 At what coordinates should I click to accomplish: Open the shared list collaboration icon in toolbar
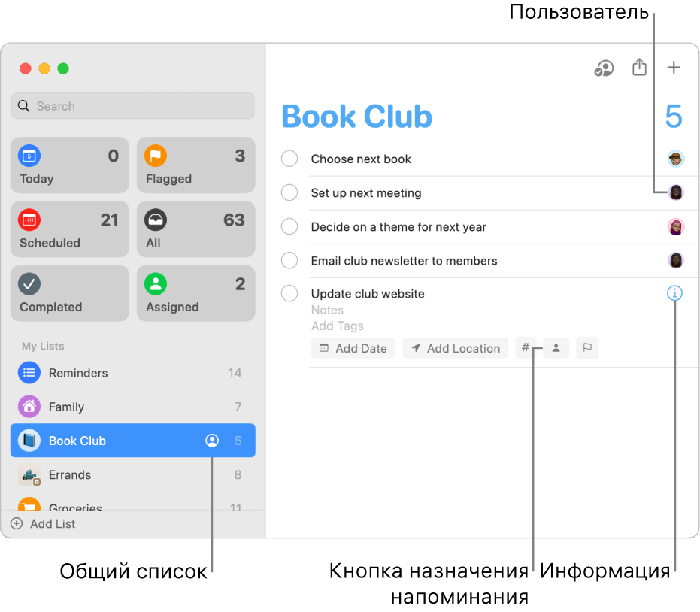coord(604,68)
